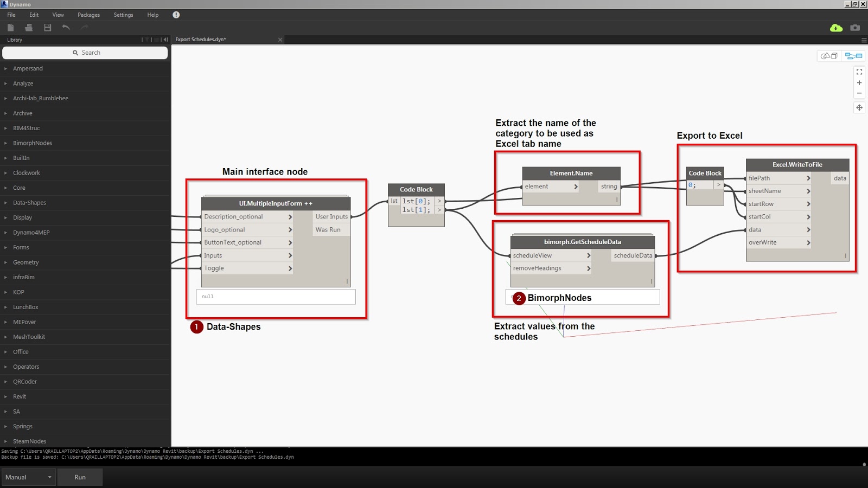The image size is (868, 488).
Task: Create a new file with the New icon
Action: (11, 27)
